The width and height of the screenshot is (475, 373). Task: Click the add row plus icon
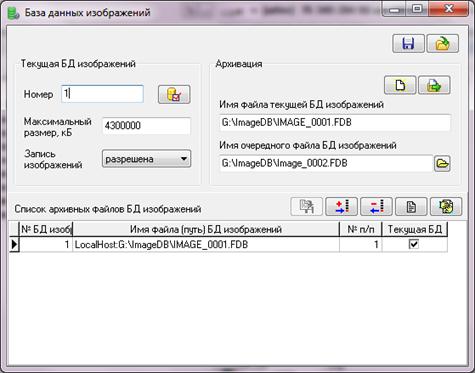[x=342, y=206]
